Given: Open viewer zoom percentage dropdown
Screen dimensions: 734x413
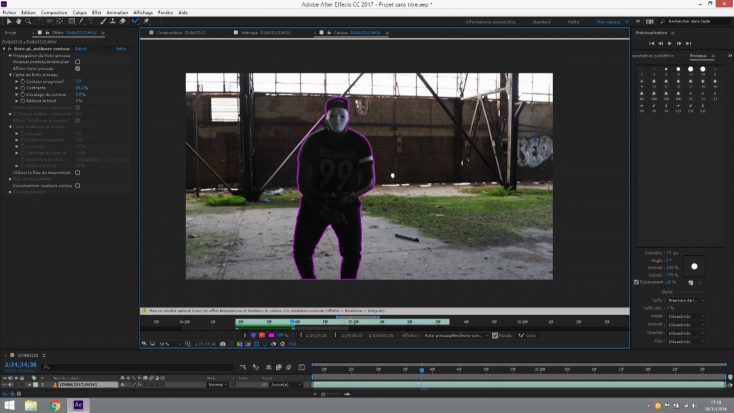Looking at the screenshot, I should tap(169, 344).
